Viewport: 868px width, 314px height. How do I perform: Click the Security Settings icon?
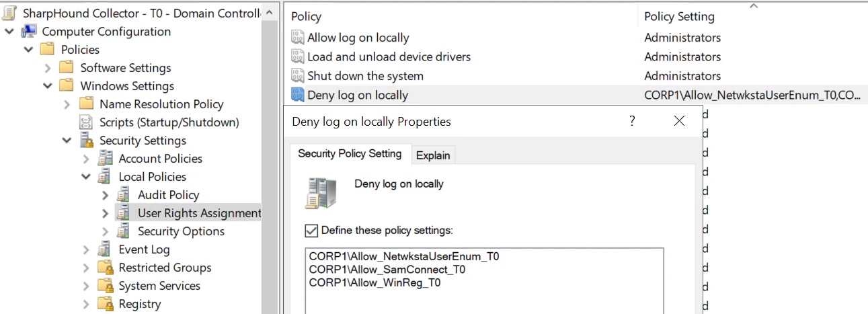point(85,141)
